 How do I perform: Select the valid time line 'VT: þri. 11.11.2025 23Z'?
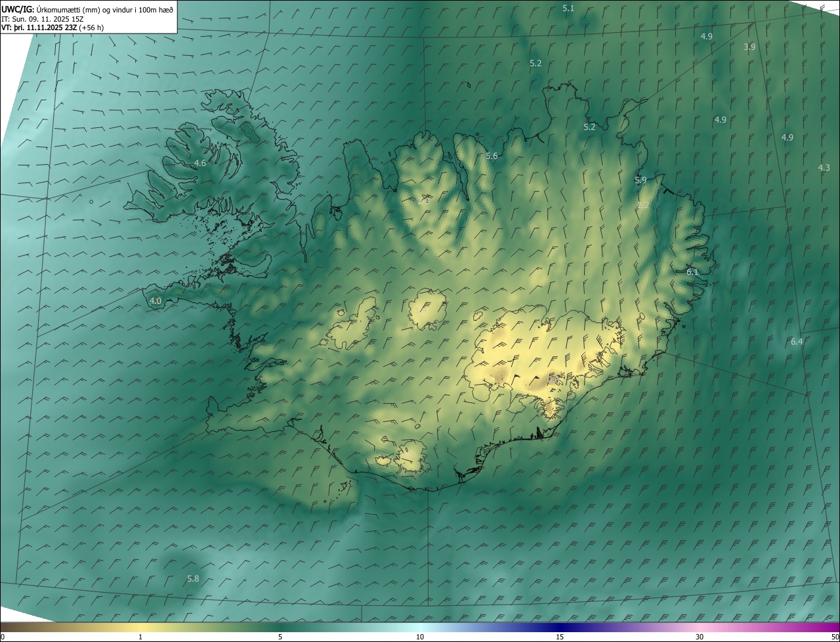tap(37, 28)
